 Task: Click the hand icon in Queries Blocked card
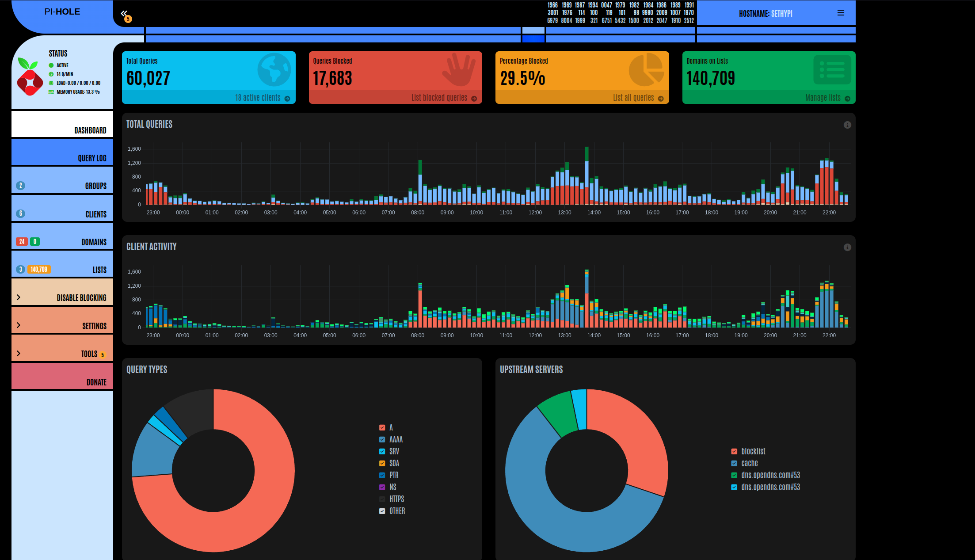pyautogui.click(x=459, y=70)
